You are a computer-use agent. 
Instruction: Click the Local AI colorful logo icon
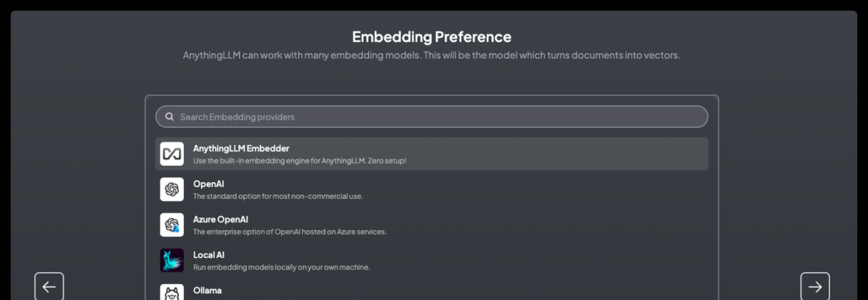172,261
